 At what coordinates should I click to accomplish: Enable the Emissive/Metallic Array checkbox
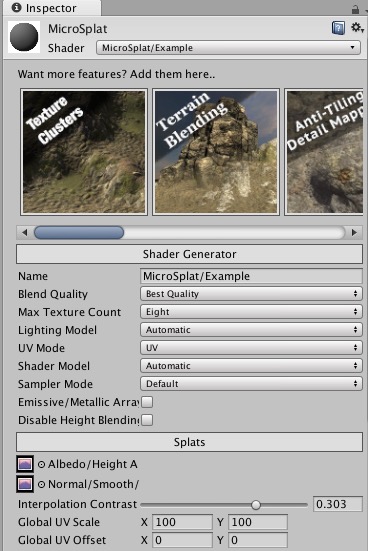(147, 402)
